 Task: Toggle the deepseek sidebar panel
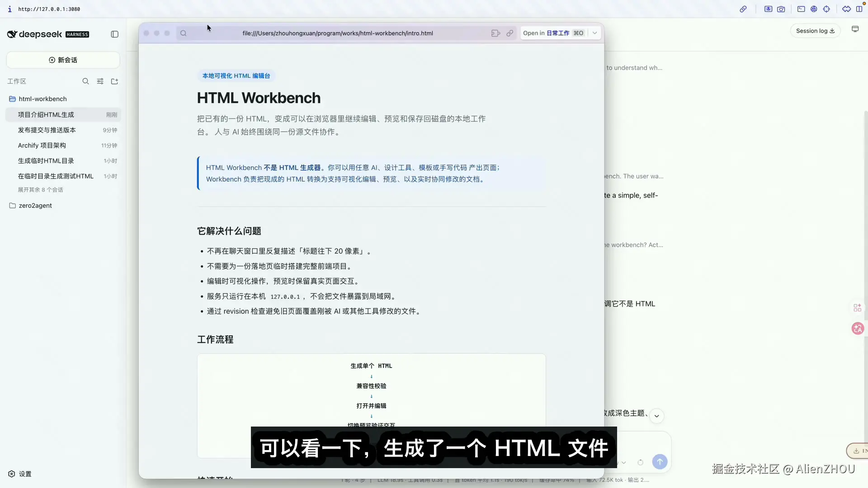point(115,34)
